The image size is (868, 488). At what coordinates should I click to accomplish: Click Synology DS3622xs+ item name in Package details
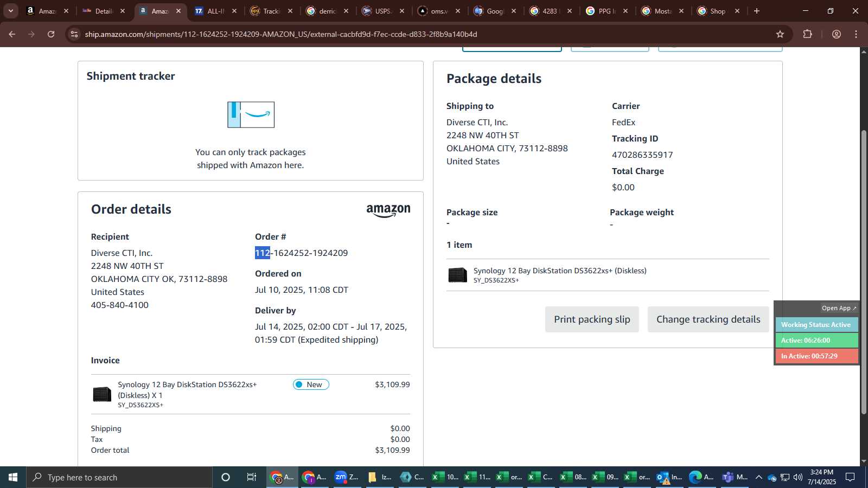(560, 271)
